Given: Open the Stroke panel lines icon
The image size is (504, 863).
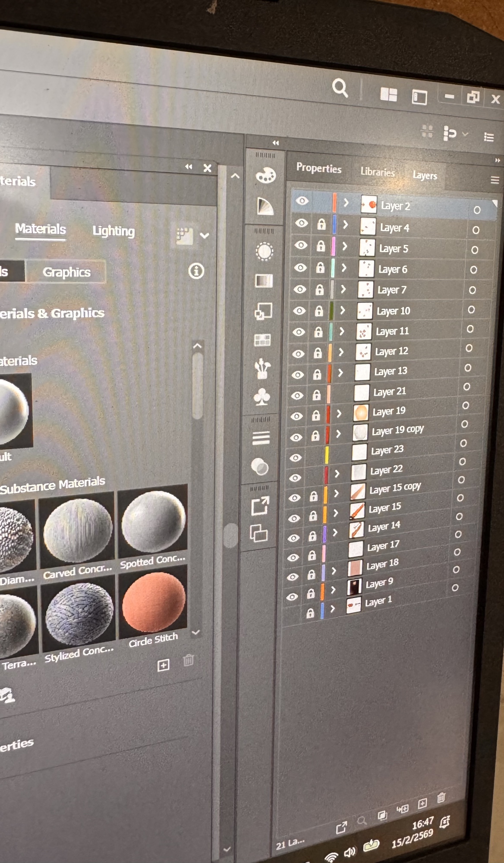Looking at the screenshot, I should pos(261,438).
